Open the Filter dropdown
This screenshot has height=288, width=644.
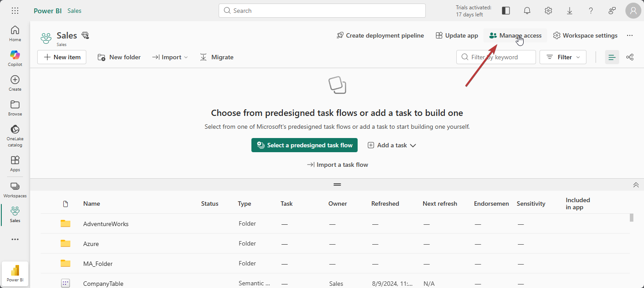click(563, 57)
